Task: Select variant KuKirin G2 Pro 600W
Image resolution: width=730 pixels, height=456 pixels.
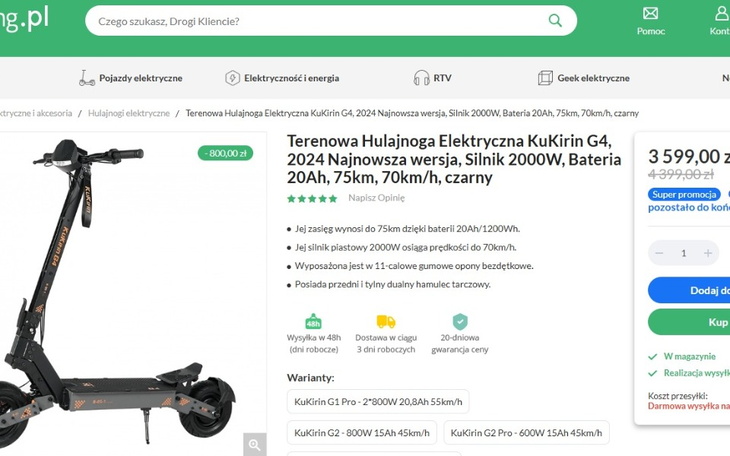Action: pyautogui.click(x=526, y=433)
